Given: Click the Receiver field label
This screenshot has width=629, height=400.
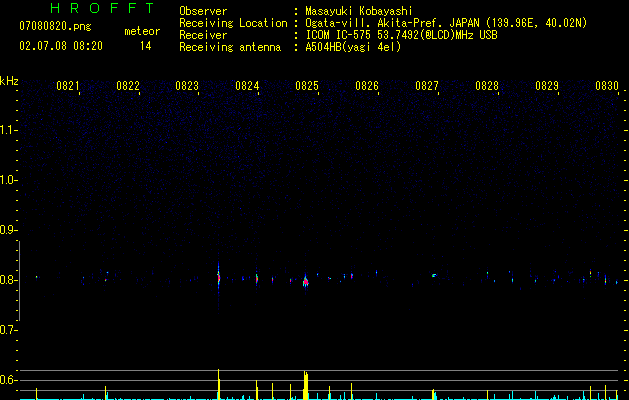Looking at the screenshot, I should point(203,35).
